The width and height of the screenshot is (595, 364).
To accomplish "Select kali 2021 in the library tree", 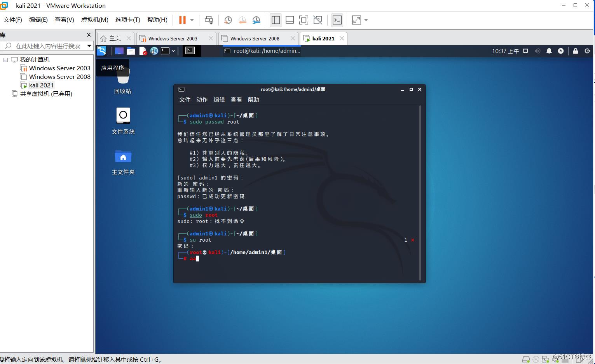I will coord(37,85).
